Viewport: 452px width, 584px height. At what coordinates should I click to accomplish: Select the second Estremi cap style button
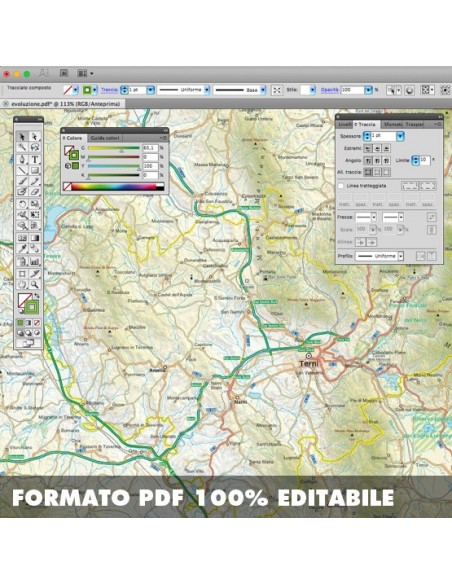pos(377,149)
